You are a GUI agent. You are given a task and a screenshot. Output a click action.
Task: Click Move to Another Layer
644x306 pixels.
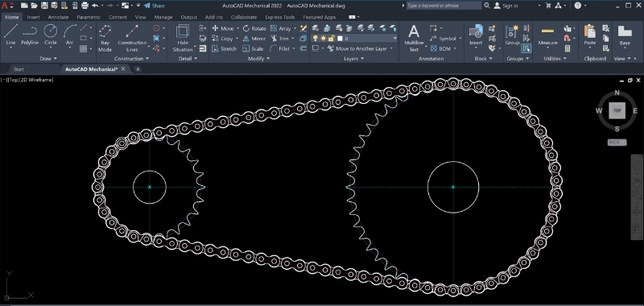(x=357, y=48)
